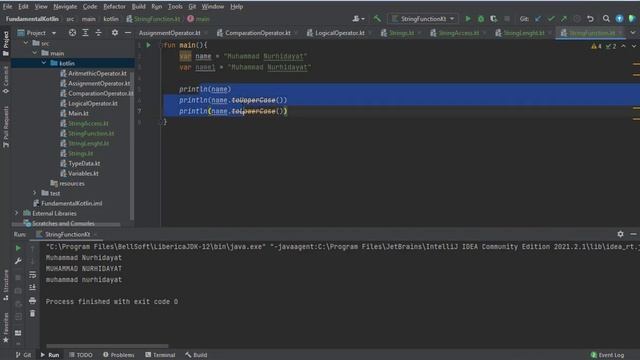
Task: Run with coverage from the toolbar
Action: coord(493,19)
